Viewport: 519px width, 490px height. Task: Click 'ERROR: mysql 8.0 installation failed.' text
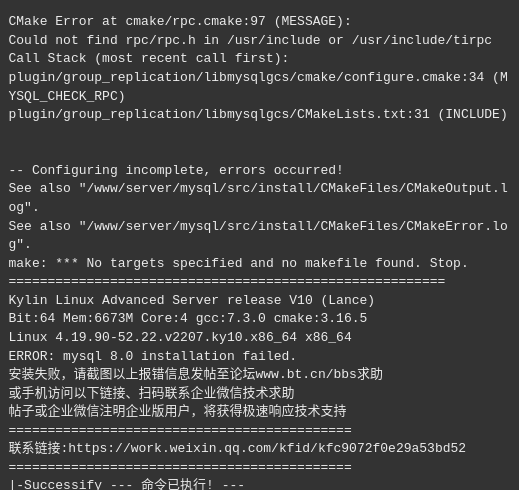click(152, 356)
